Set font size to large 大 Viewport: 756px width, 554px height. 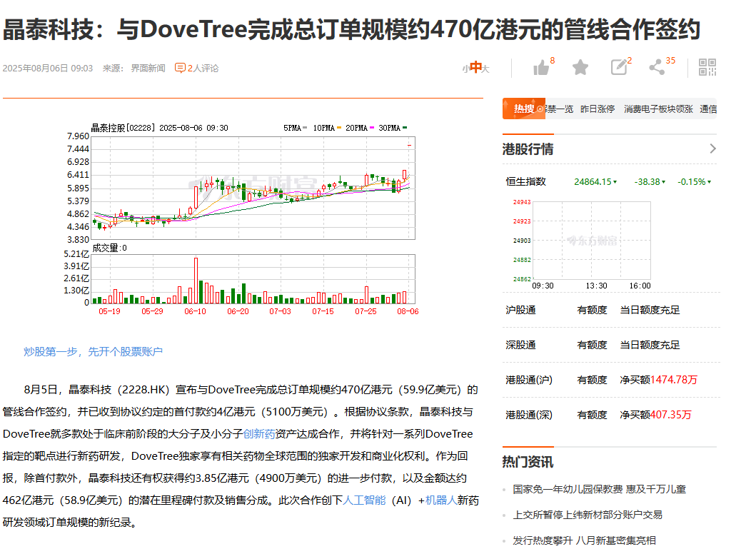pyautogui.click(x=485, y=69)
